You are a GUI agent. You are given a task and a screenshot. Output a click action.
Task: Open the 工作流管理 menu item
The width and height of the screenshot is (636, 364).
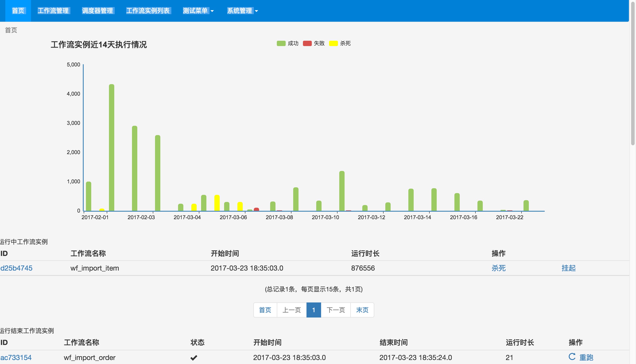coord(53,11)
